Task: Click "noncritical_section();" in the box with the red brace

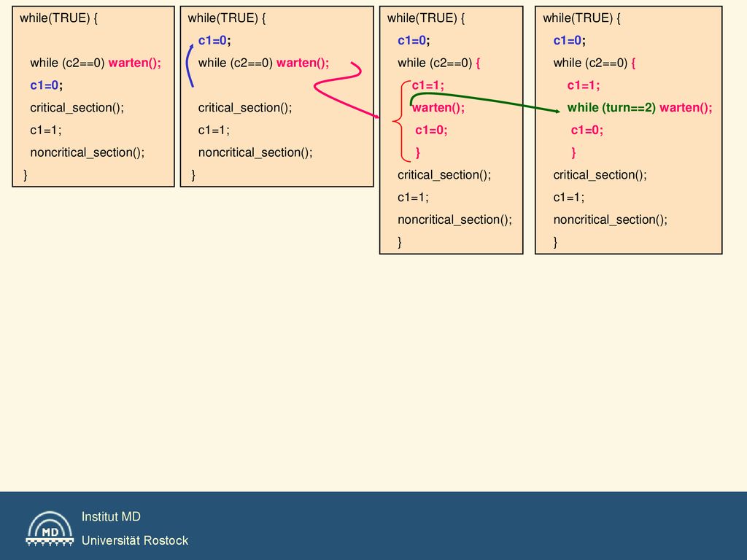Action: [x=454, y=219]
